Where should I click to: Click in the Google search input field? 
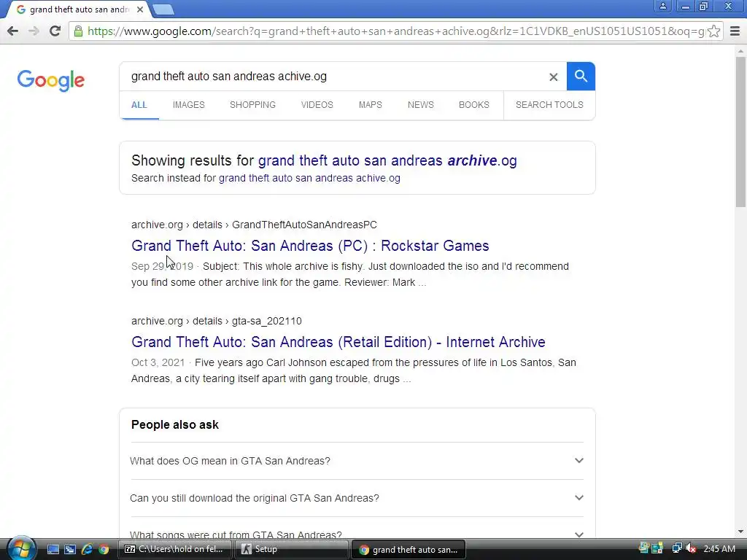tap(333, 77)
